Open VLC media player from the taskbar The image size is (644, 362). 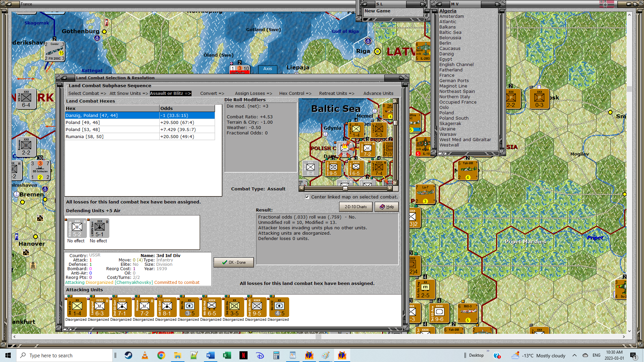[x=145, y=355]
